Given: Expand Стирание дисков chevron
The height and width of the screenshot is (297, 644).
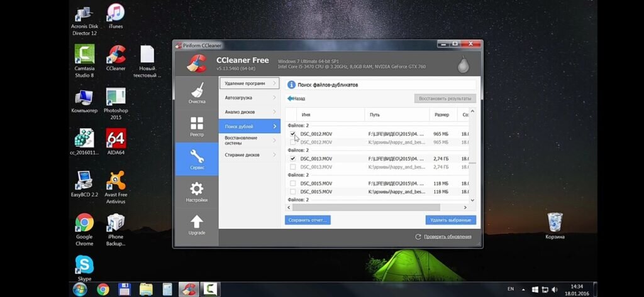Looking at the screenshot, I should (x=274, y=154).
